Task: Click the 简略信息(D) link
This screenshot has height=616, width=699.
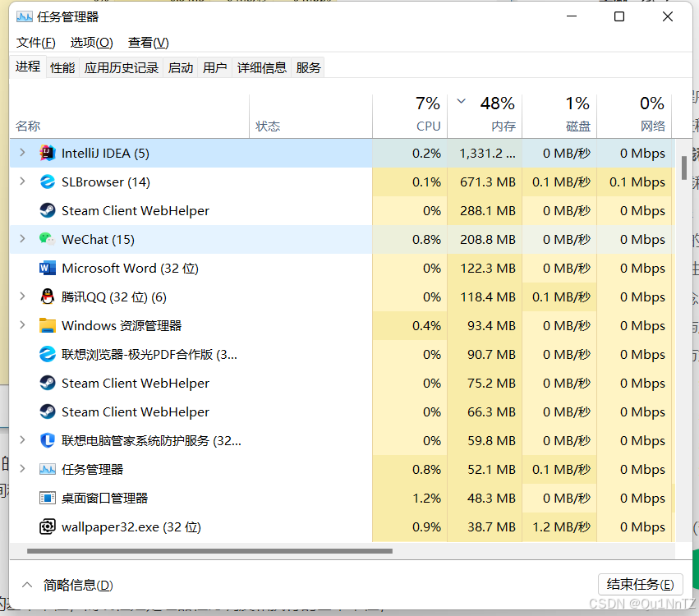Action: coord(78,585)
